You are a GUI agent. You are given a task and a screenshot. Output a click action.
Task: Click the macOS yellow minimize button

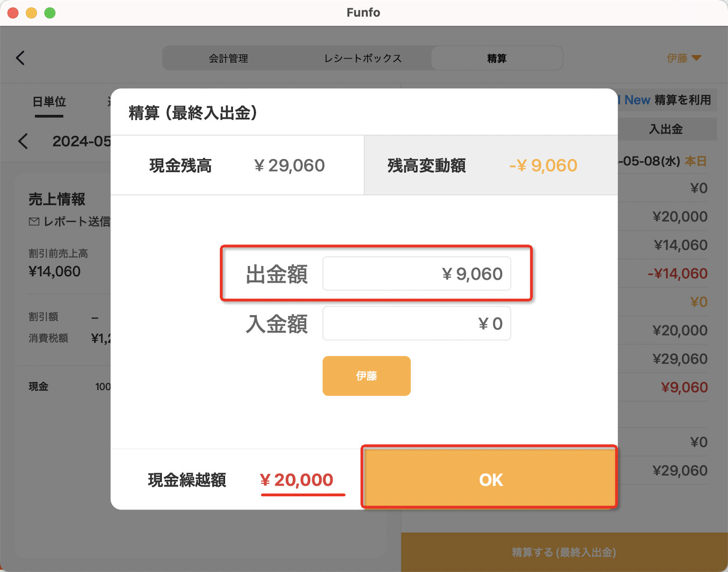31,13
